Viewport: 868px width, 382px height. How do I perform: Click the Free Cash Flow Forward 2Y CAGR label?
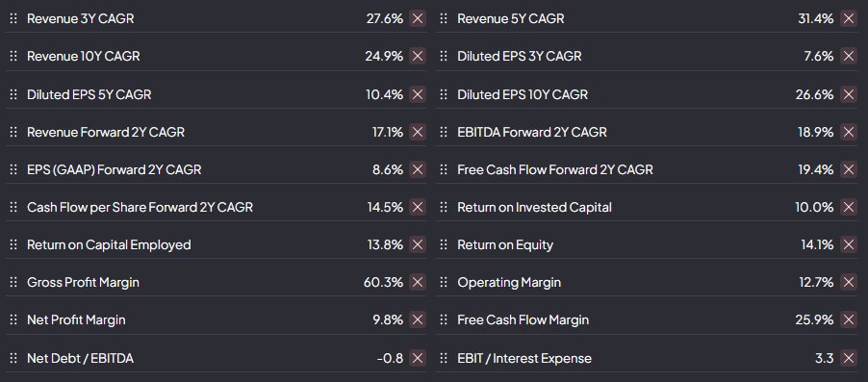pyautogui.click(x=555, y=169)
